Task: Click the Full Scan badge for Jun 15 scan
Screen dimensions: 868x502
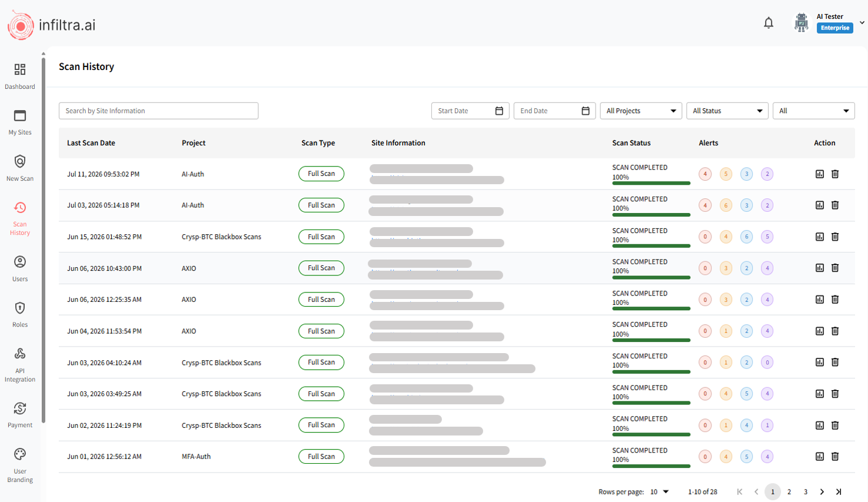Action: [x=321, y=237]
